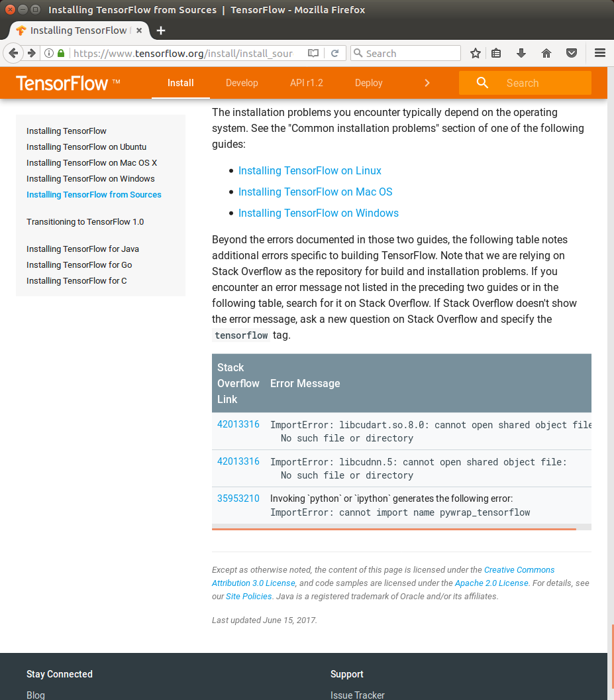
Task: Click the Stack Overflow Link column header
Action: click(x=238, y=384)
